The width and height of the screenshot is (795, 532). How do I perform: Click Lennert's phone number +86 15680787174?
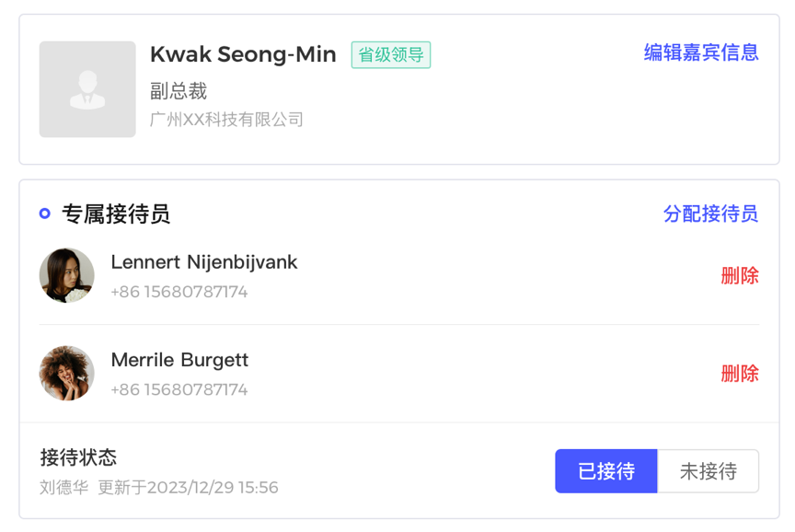[x=179, y=292]
